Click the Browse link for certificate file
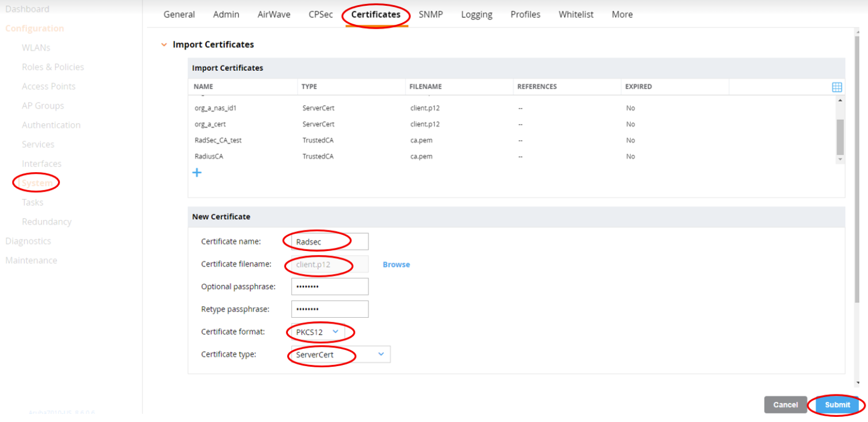 pyautogui.click(x=396, y=265)
